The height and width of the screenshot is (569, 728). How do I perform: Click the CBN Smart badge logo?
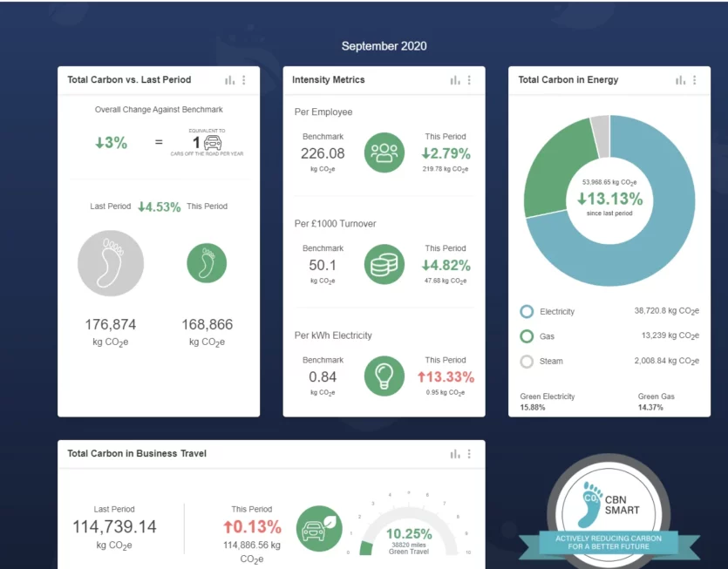[x=609, y=509]
